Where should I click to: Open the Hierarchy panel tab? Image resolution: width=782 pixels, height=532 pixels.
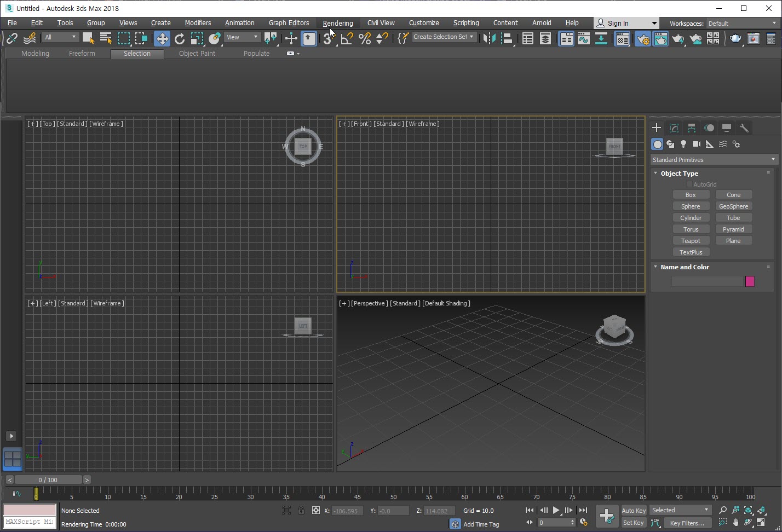coord(692,128)
